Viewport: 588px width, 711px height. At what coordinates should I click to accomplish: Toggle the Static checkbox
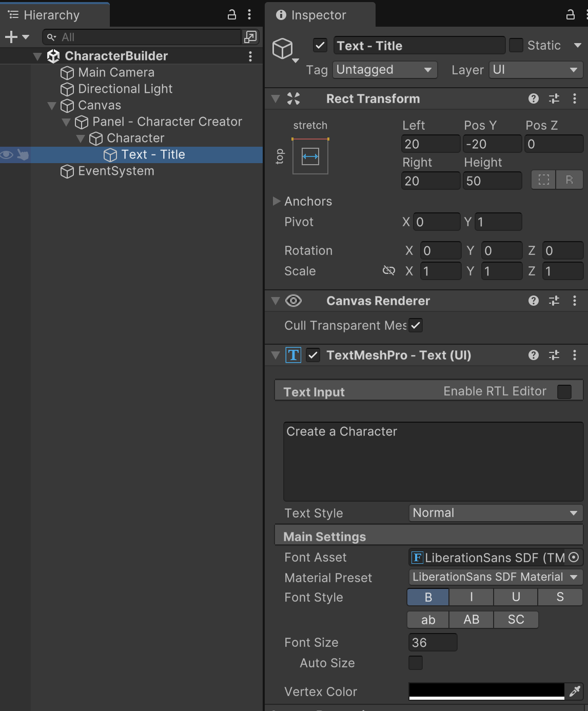click(516, 46)
